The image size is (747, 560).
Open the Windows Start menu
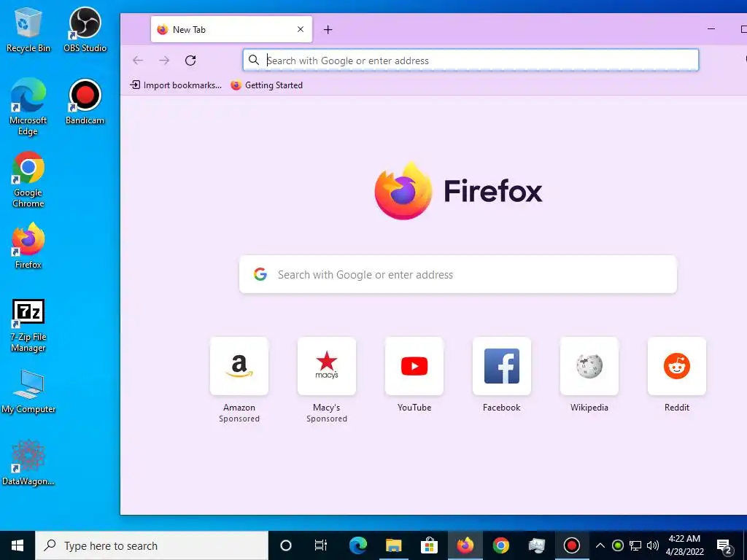point(18,545)
